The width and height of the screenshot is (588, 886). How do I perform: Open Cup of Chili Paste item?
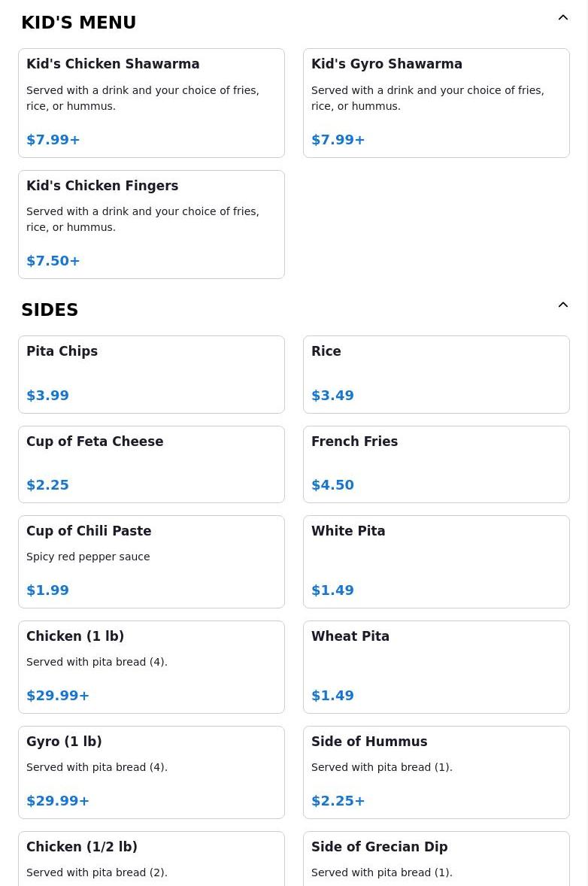click(151, 562)
